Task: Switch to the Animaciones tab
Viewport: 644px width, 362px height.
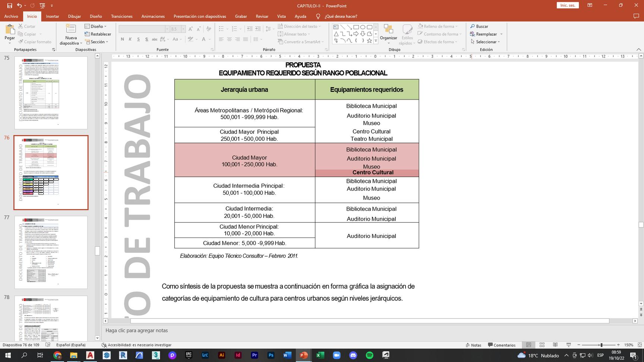Action: tap(153, 16)
